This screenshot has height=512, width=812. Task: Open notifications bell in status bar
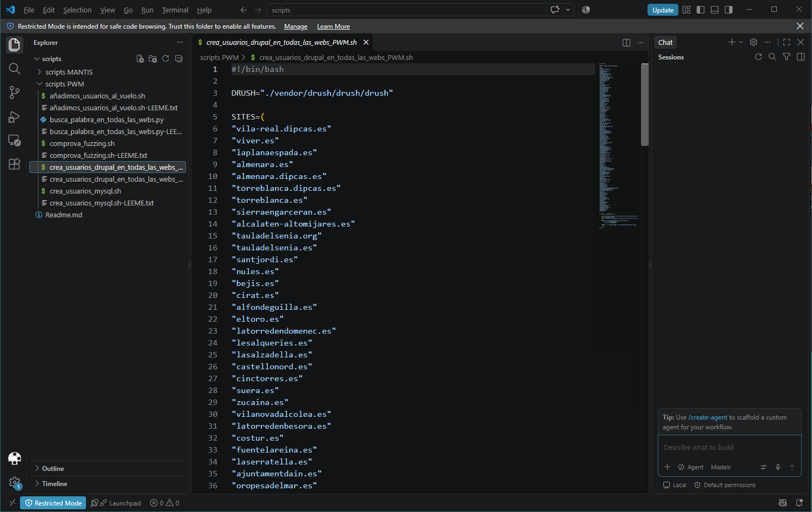799,503
